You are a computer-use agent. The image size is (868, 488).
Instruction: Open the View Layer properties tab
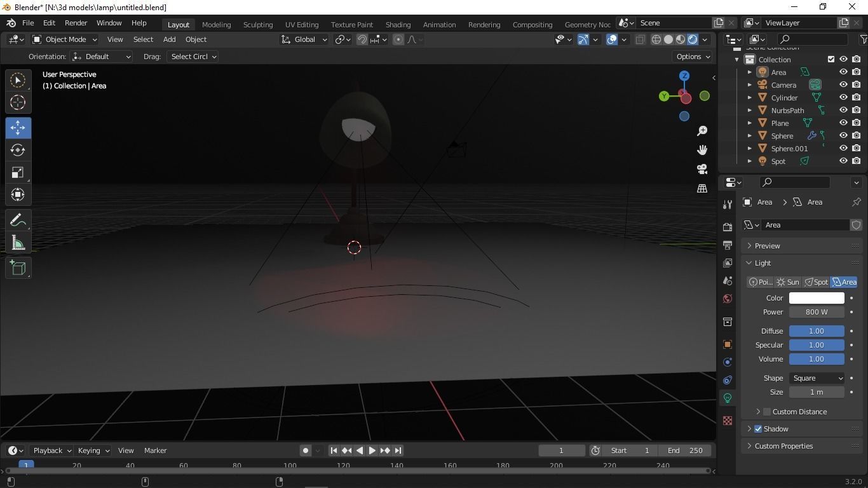click(x=728, y=262)
